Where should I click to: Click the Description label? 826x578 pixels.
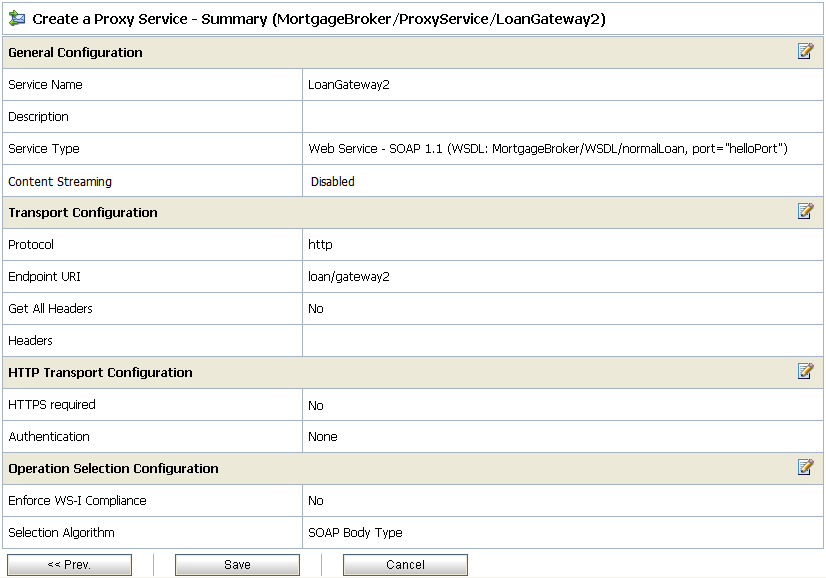[38, 117]
